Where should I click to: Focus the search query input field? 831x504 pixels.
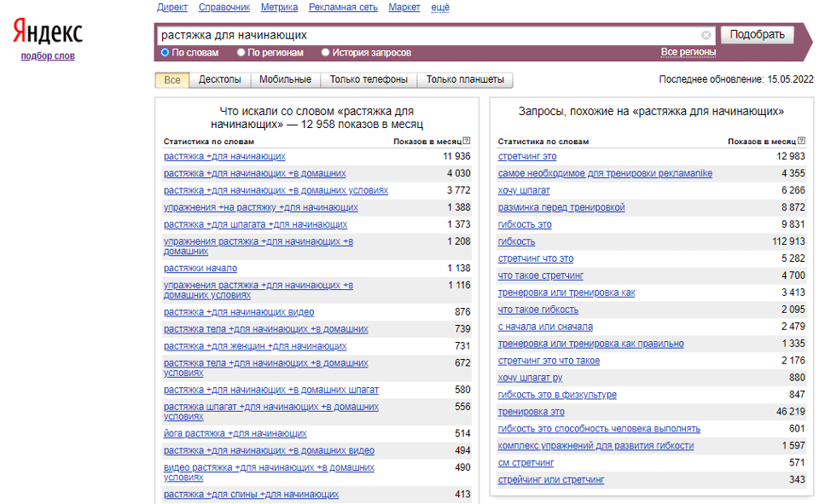click(x=428, y=35)
